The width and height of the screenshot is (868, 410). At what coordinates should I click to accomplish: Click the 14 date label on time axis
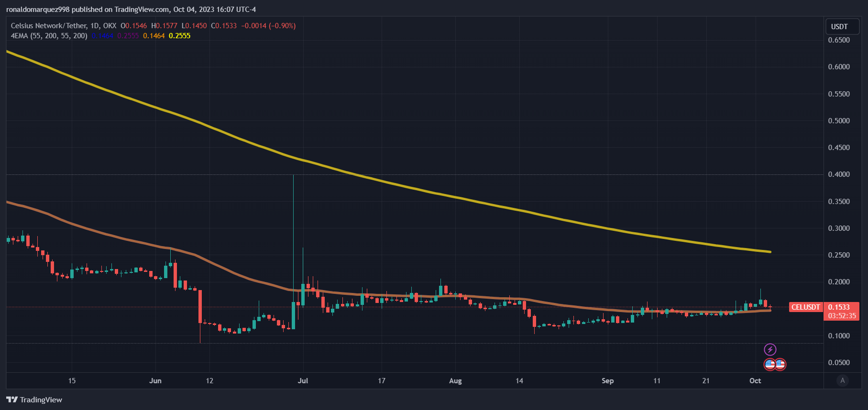[519, 381]
